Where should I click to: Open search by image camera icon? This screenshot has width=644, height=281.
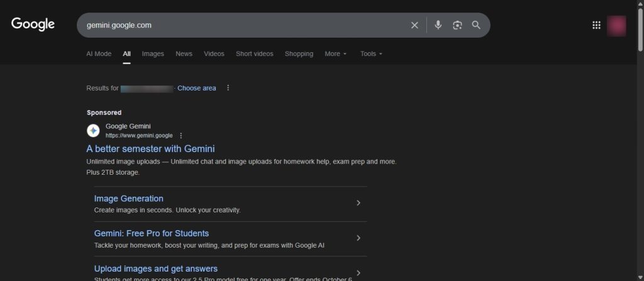click(x=457, y=25)
